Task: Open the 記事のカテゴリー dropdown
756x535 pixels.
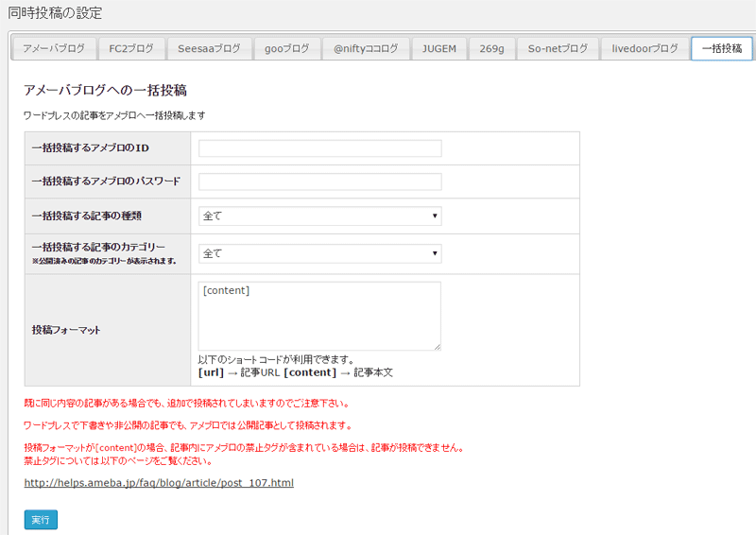Action: pos(320,253)
